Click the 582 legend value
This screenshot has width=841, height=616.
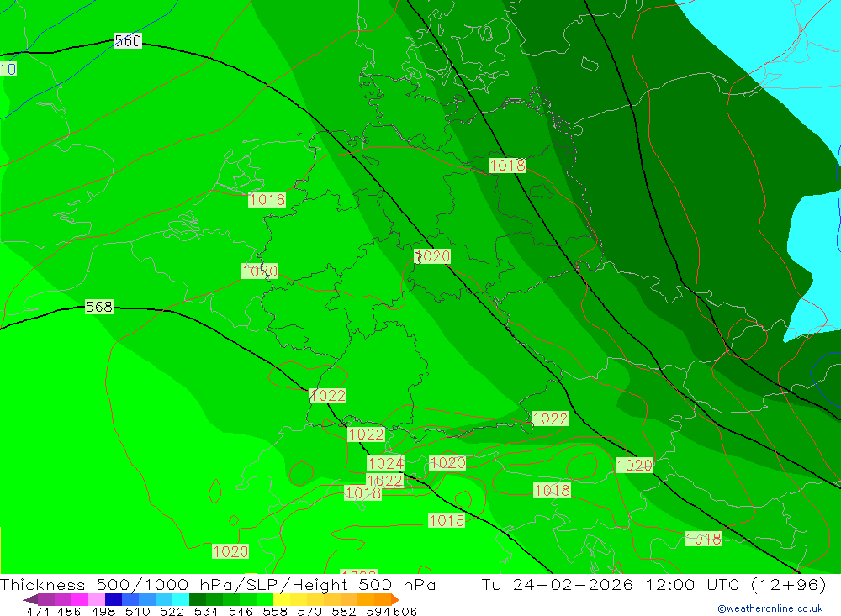(344, 611)
